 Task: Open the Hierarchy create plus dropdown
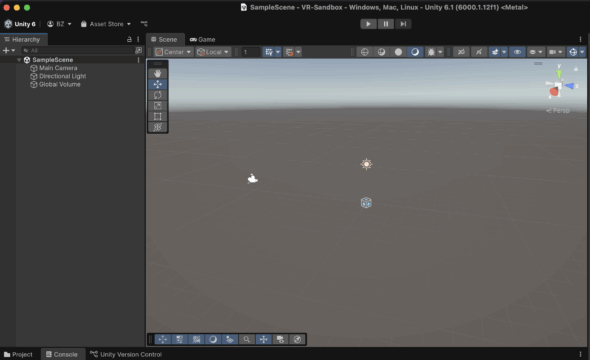tap(9, 50)
